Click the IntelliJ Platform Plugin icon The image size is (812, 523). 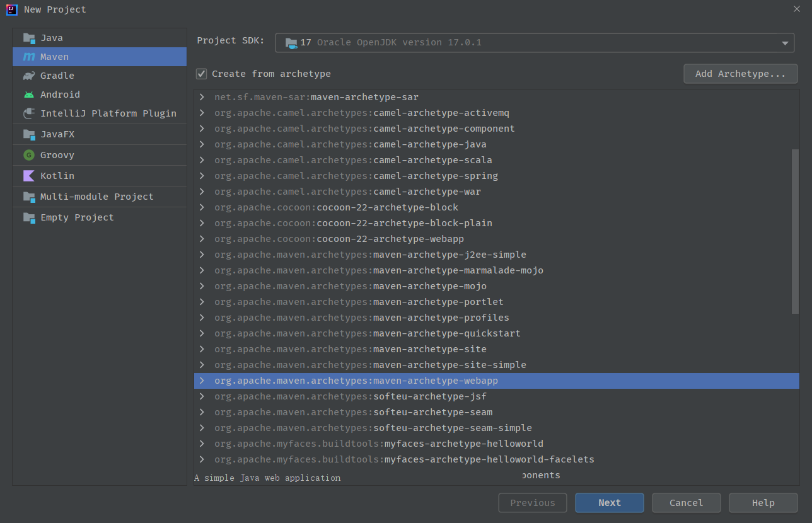click(x=29, y=113)
